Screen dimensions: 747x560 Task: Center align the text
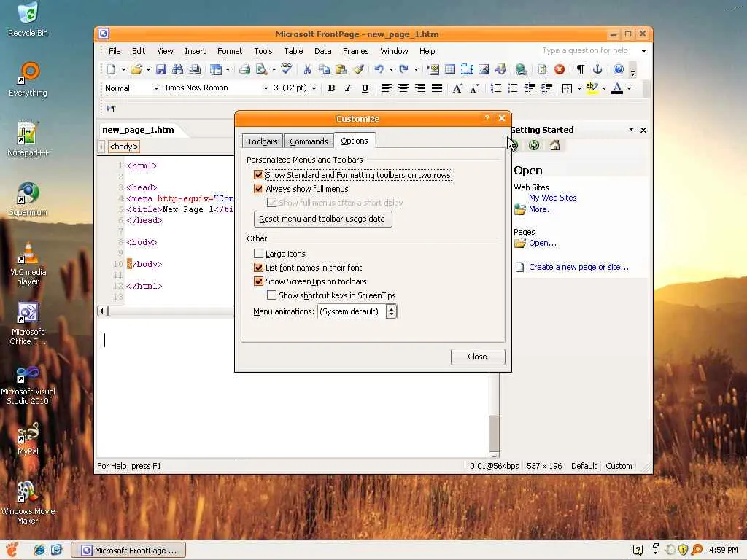(x=403, y=88)
